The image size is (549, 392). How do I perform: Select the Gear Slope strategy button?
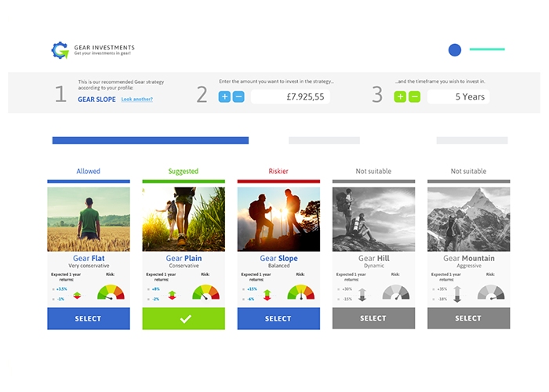tap(278, 318)
